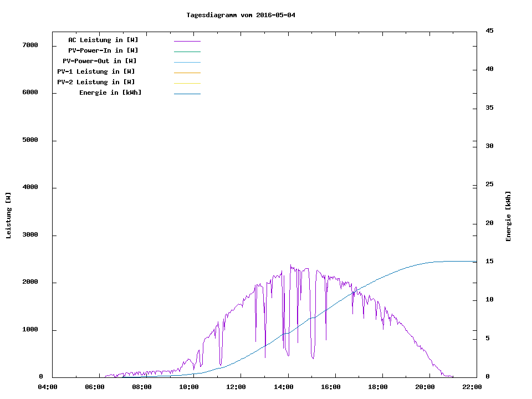This screenshot has width=532, height=399.
Task: Click the blue PV-Power-Out legend line sample
Action: click(x=187, y=62)
